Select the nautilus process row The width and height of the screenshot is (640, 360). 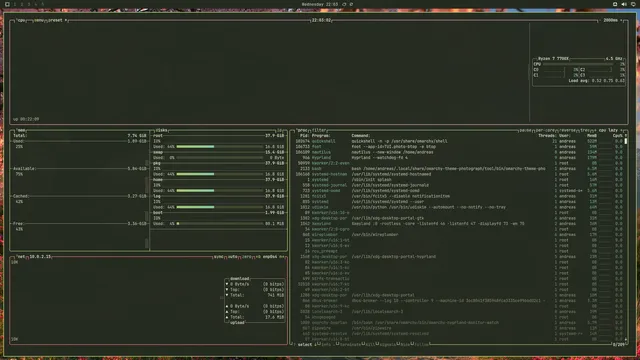coord(458,152)
